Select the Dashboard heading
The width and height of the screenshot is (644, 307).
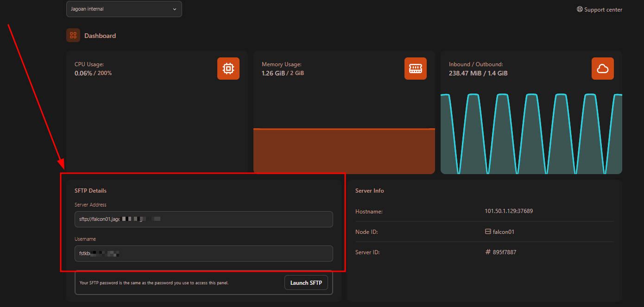coord(100,36)
